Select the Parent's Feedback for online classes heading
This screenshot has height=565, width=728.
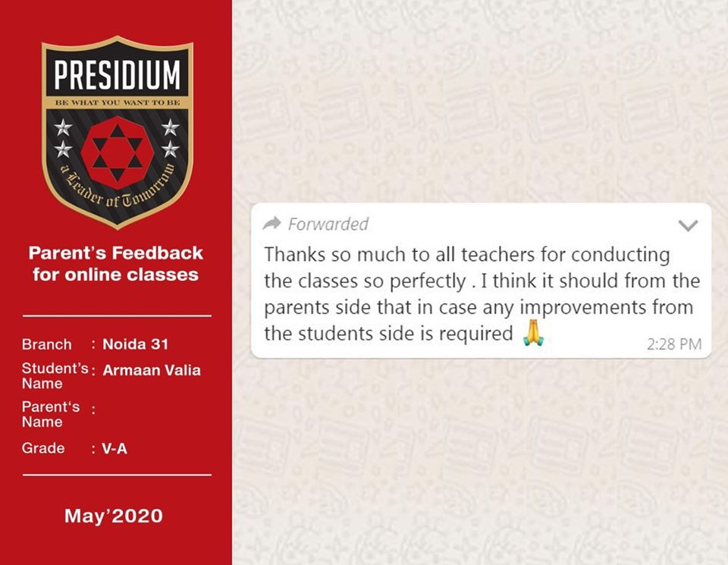[115, 264]
